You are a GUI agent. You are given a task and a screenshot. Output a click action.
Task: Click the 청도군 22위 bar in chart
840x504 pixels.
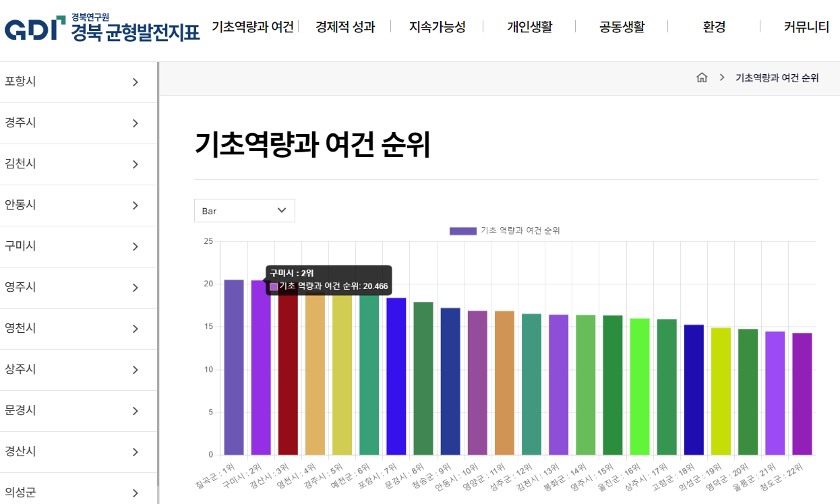coord(802,393)
